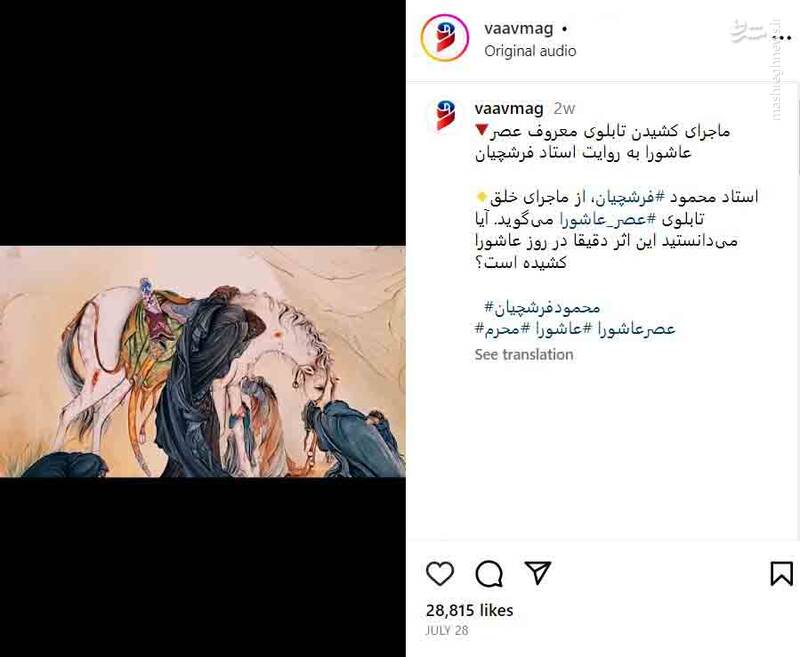
Task: Open hashtag #محمودفرشچیان
Action: coord(542,308)
